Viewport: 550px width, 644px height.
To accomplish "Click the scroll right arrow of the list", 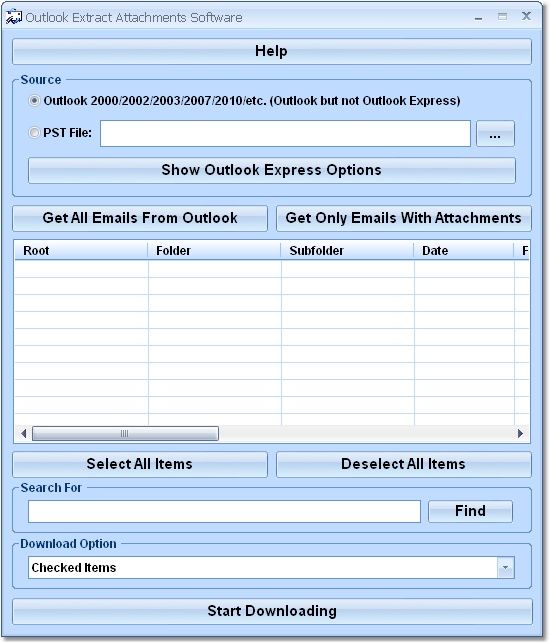I will tap(520, 433).
